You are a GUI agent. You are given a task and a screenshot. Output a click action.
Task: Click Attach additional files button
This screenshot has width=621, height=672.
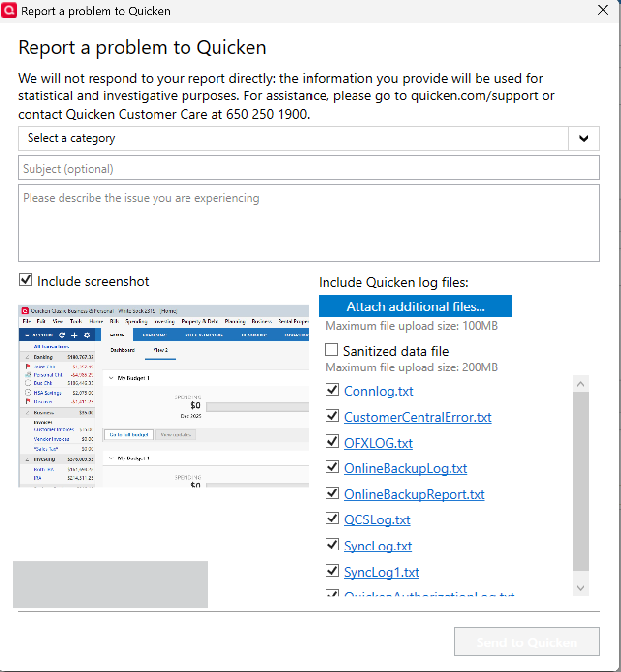[x=416, y=306]
